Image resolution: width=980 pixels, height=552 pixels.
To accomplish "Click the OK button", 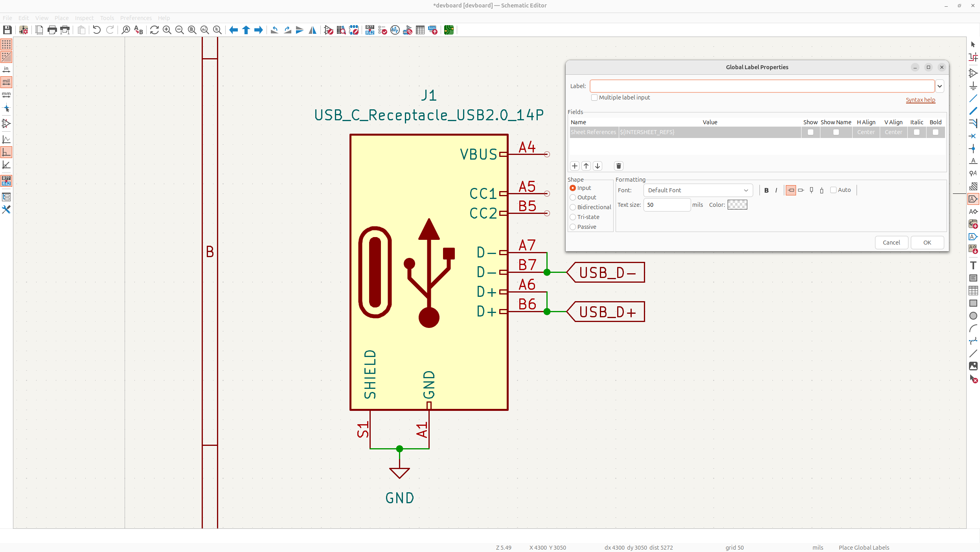I will pos(927,243).
